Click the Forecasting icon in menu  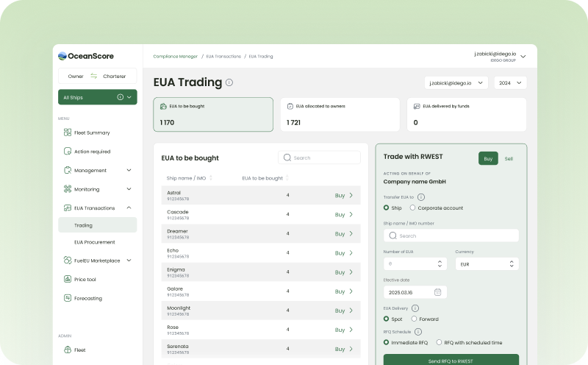67,298
